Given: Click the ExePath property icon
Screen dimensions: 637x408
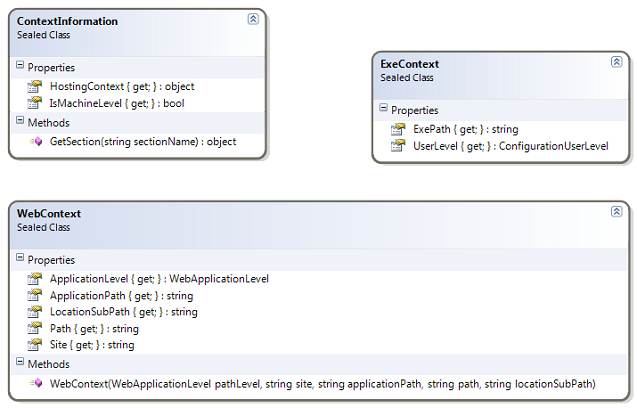Looking at the screenshot, I should coord(398,129).
